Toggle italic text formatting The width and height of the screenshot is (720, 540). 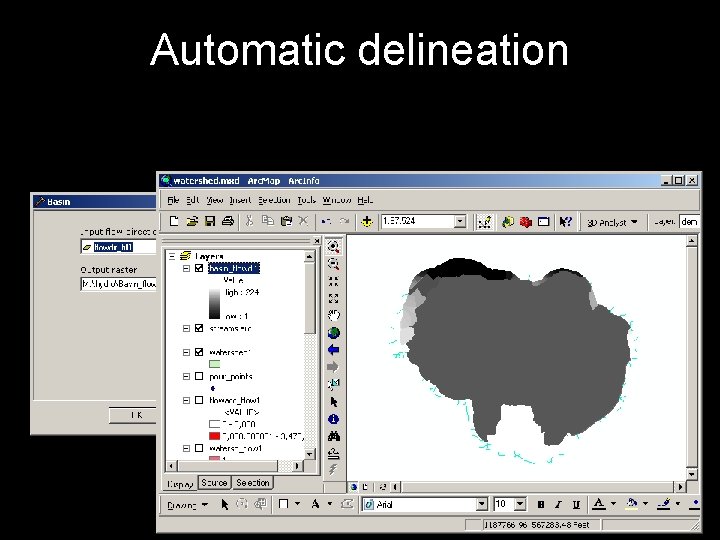pyautogui.click(x=558, y=505)
